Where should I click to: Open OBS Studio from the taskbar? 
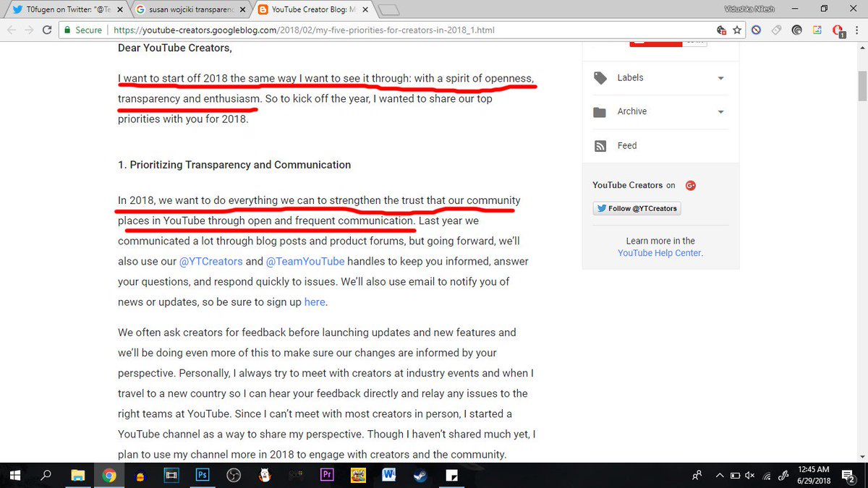coord(234,476)
